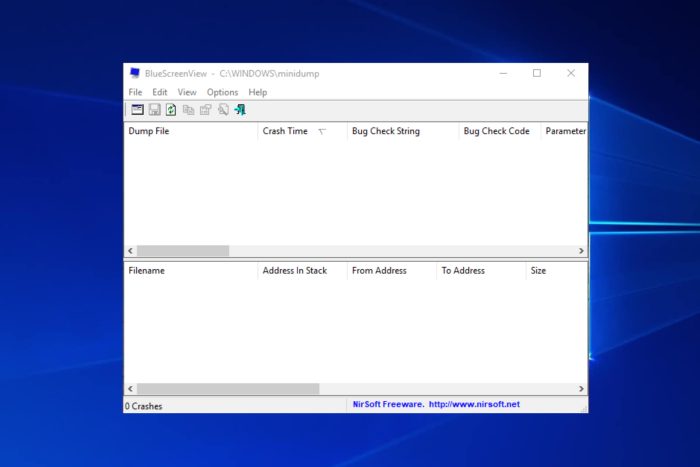The image size is (700, 467).
Task: Open the Help menu
Action: tap(258, 92)
